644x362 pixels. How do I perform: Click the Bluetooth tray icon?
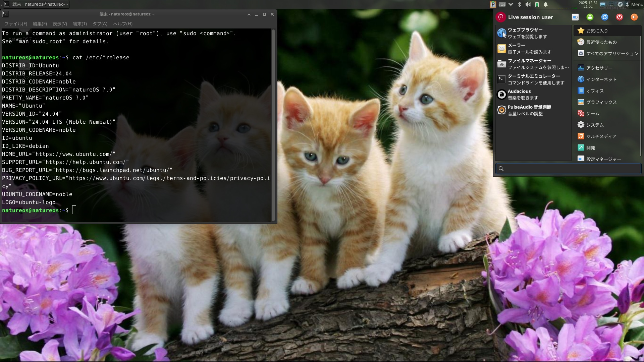pyautogui.click(x=520, y=4)
